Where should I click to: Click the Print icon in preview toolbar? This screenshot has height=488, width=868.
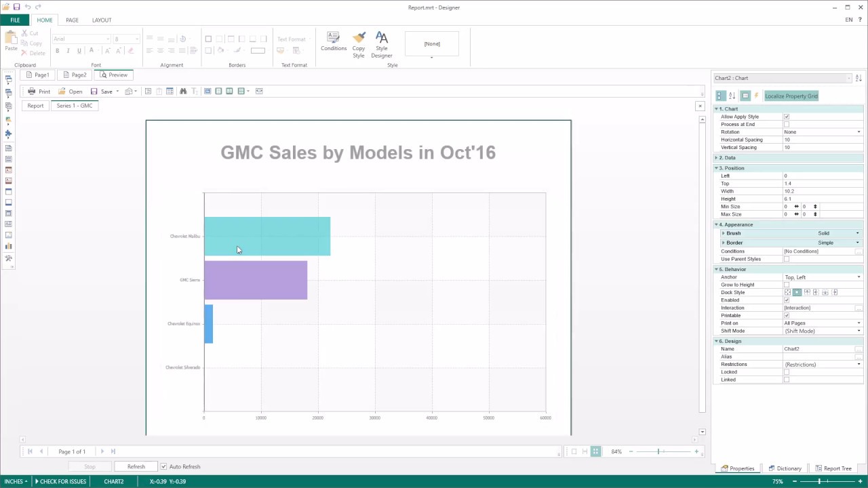pos(32,91)
